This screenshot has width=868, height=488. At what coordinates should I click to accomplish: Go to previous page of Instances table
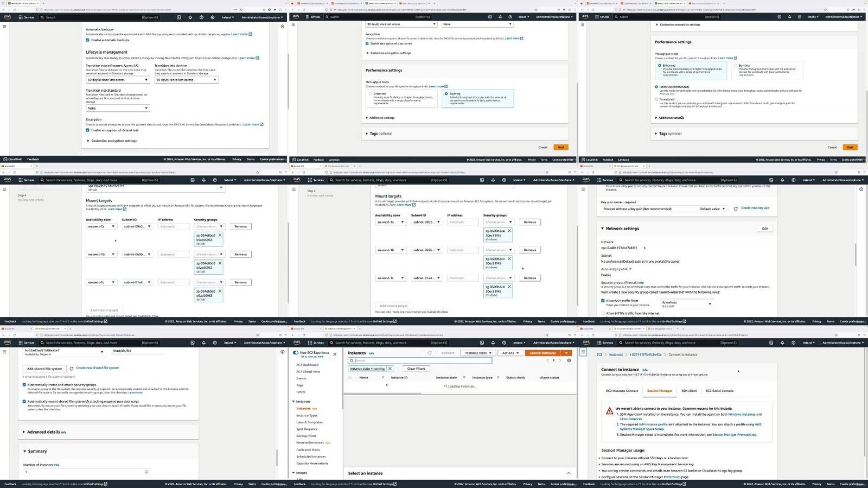[x=548, y=360]
